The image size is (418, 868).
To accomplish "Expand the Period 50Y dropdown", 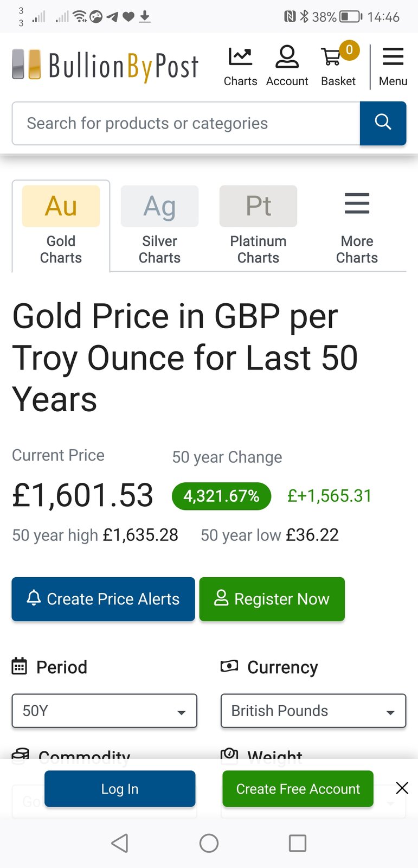I will tap(104, 711).
